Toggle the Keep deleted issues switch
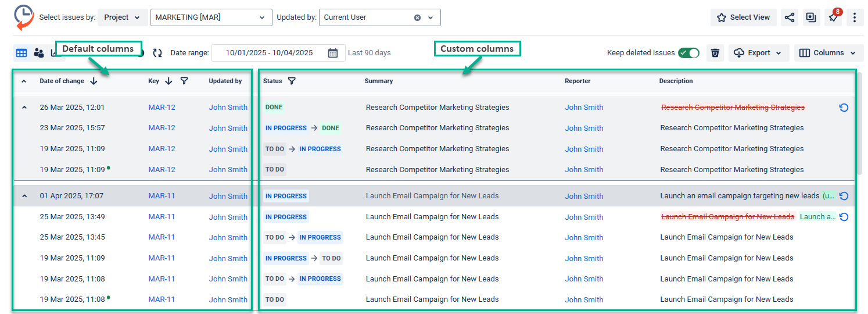Image resolution: width=868 pixels, height=314 pixels. (x=688, y=53)
